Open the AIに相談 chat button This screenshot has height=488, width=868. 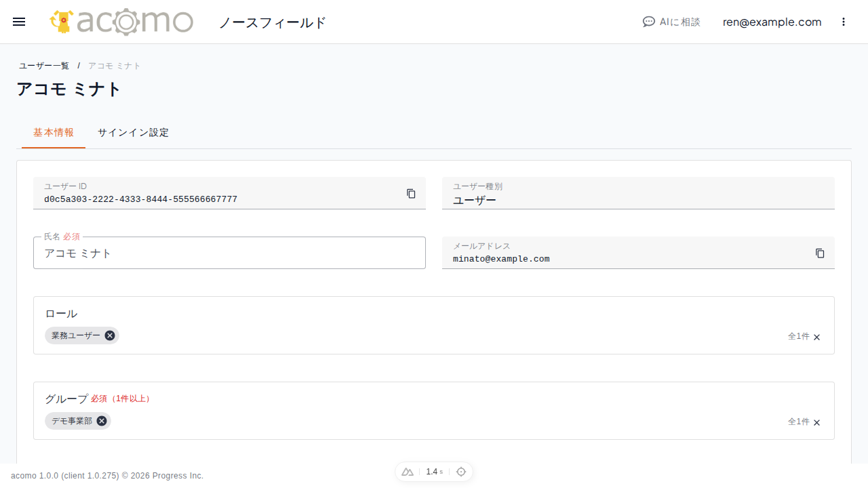point(671,22)
